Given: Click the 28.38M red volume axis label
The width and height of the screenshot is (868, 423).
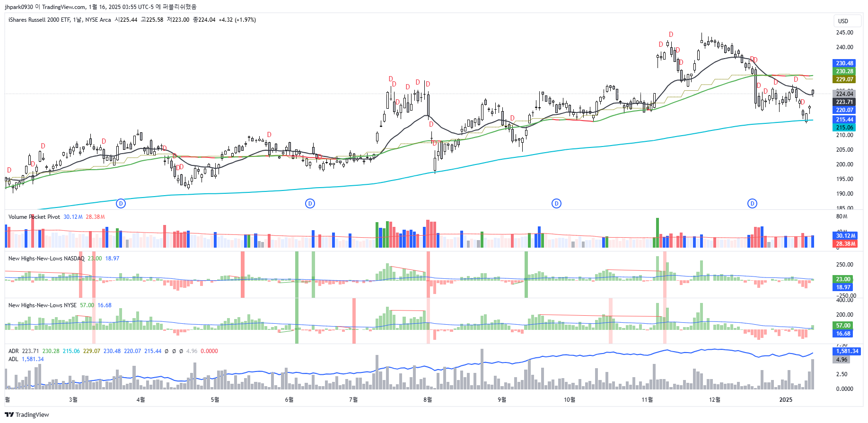Looking at the screenshot, I should [x=845, y=244].
